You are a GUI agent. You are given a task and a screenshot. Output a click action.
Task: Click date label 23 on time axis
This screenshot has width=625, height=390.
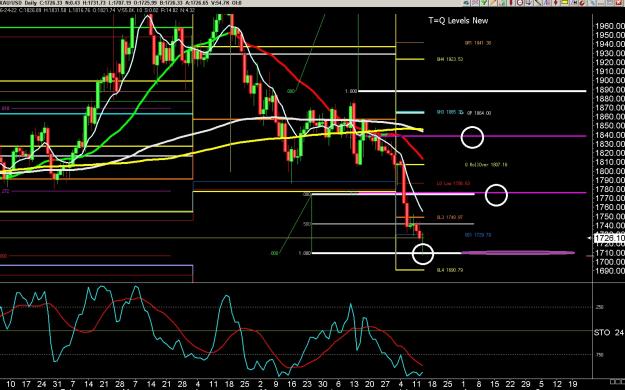pyautogui.click(x=307, y=384)
